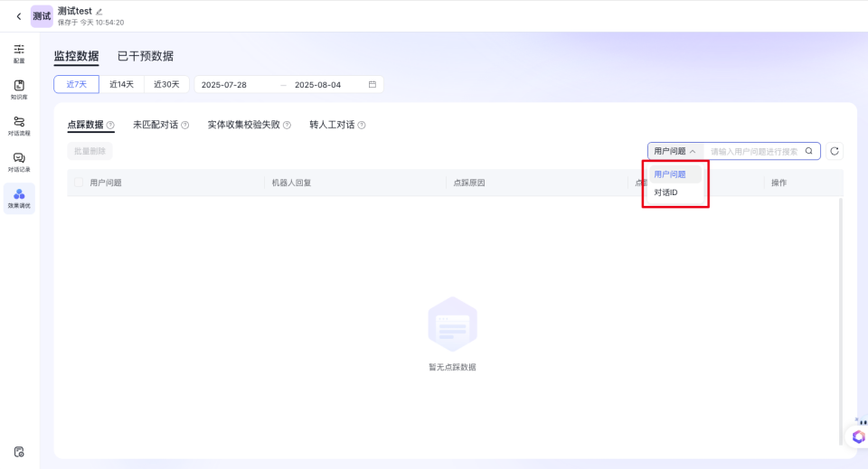Click the user question search input field
This screenshot has height=469, width=868.
(754, 151)
